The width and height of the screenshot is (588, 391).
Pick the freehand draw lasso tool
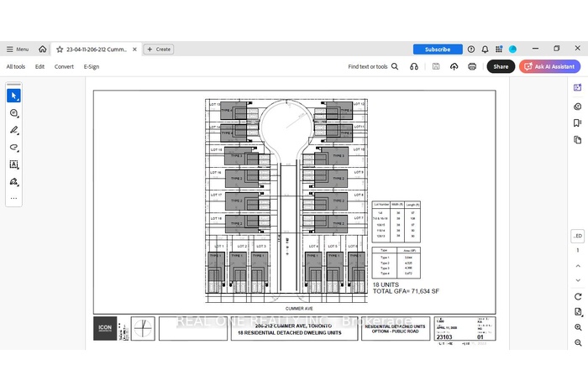pos(14,148)
